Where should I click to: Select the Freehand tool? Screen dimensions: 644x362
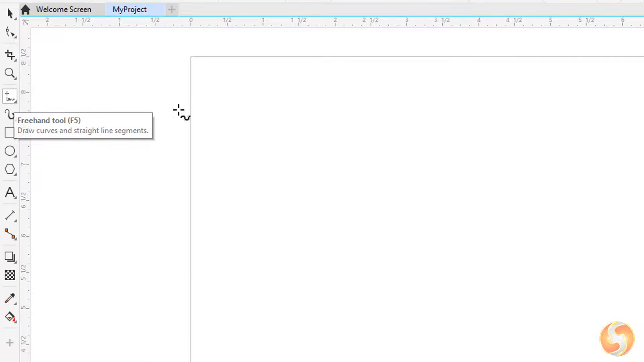click(x=10, y=114)
